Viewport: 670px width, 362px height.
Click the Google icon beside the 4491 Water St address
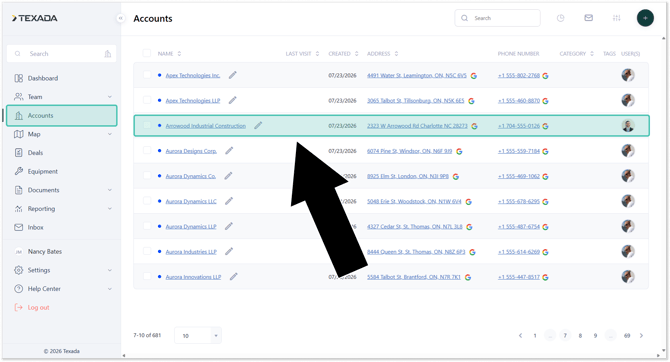[473, 76]
